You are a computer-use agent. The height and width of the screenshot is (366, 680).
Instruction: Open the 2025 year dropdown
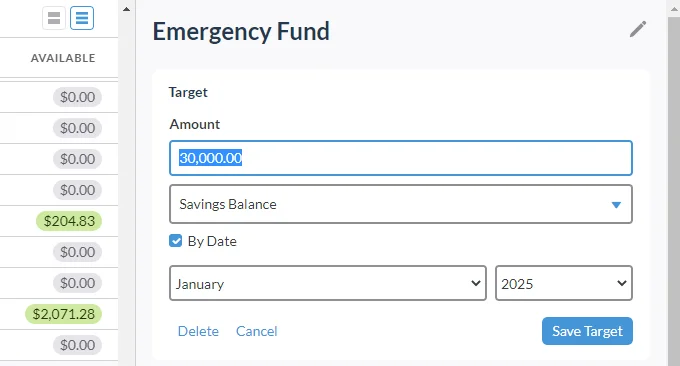tap(564, 283)
